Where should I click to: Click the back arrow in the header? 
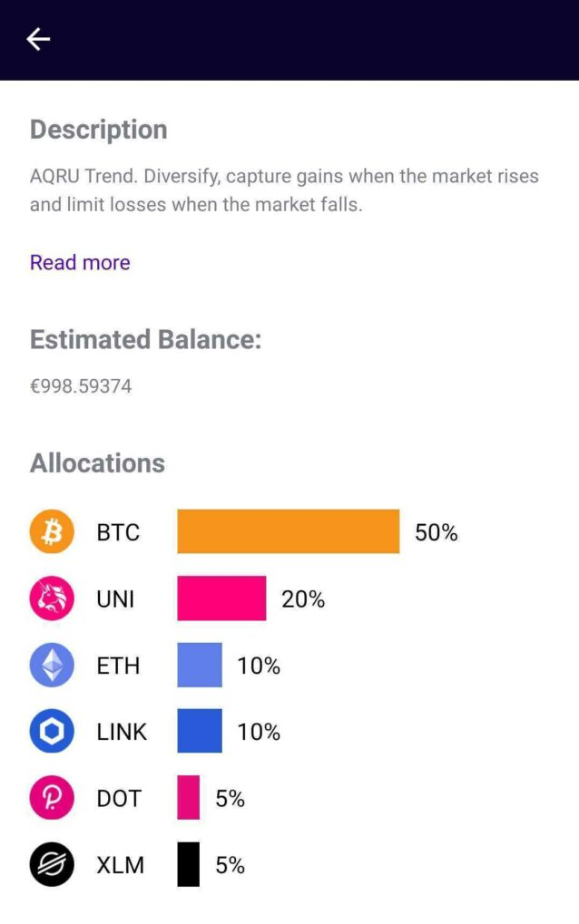point(38,39)
